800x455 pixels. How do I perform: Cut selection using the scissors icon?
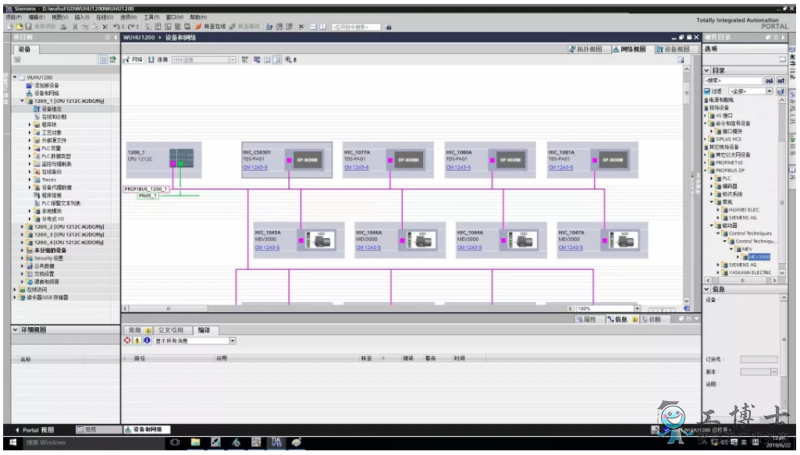75,27
